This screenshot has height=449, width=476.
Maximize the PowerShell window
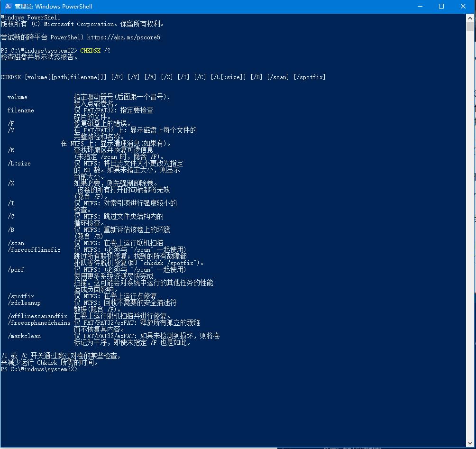[x=441, y=6]
